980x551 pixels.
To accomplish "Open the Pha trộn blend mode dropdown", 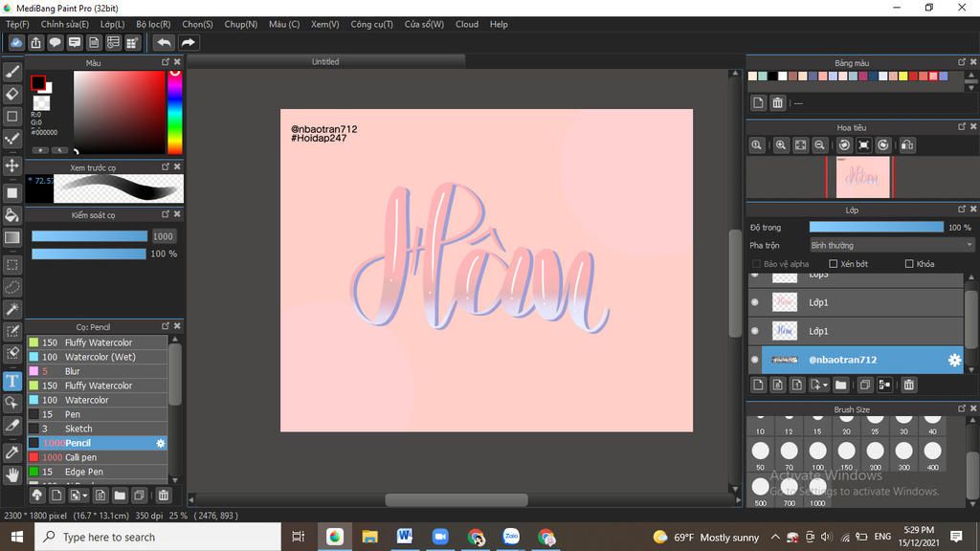I will [891, 245].
